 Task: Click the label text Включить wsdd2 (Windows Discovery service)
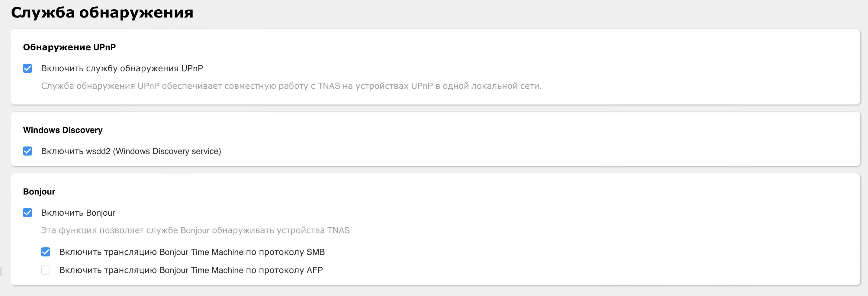pos(131,151)
